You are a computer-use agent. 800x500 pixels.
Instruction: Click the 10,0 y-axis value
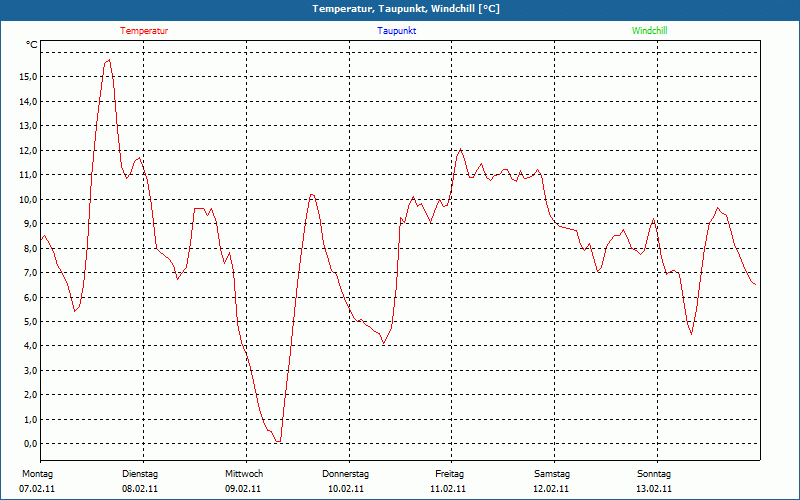(28, 199)
